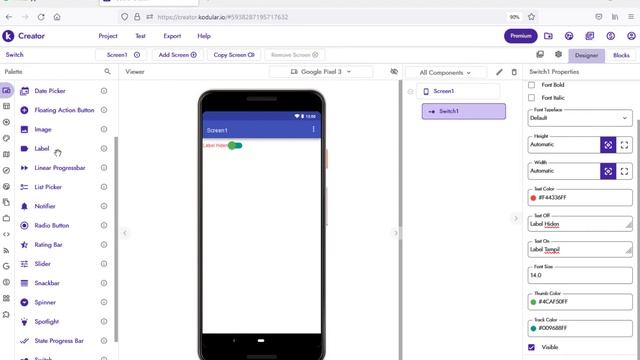Click Copy Screen button
The width and height of the screenshot is (640, 360).
(x=234, y=55)
